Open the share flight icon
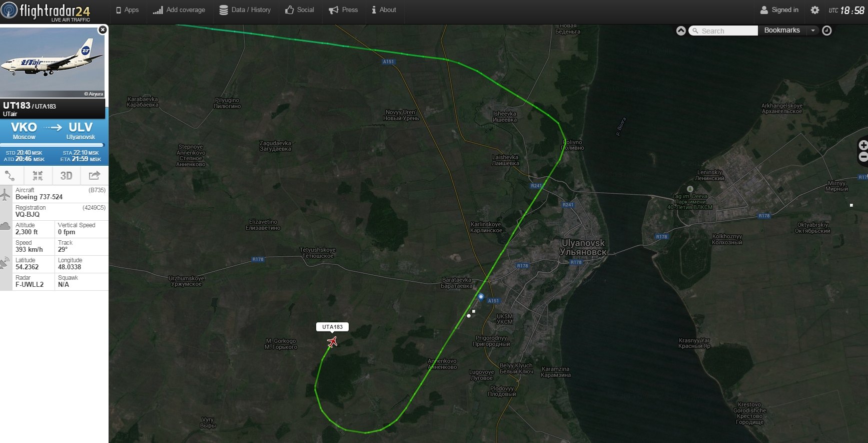 coord(95,176)
